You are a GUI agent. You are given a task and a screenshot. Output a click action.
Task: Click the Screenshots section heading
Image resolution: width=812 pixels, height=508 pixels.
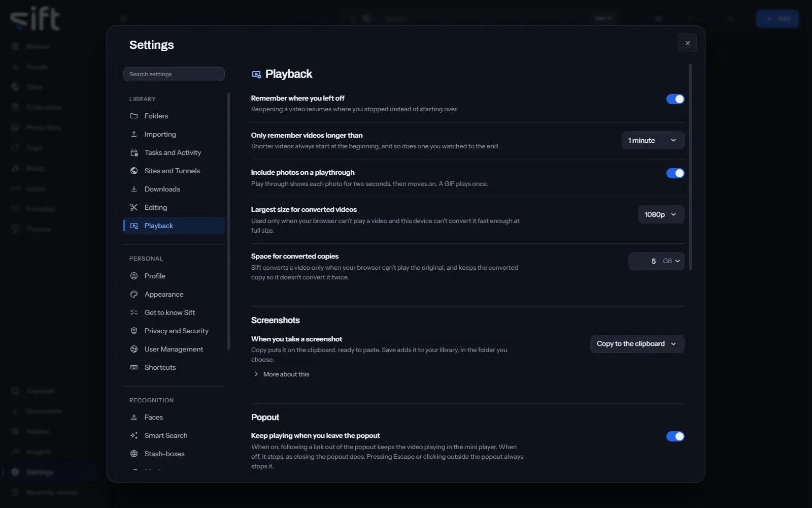pyautogui.click(x=275, y=320)
